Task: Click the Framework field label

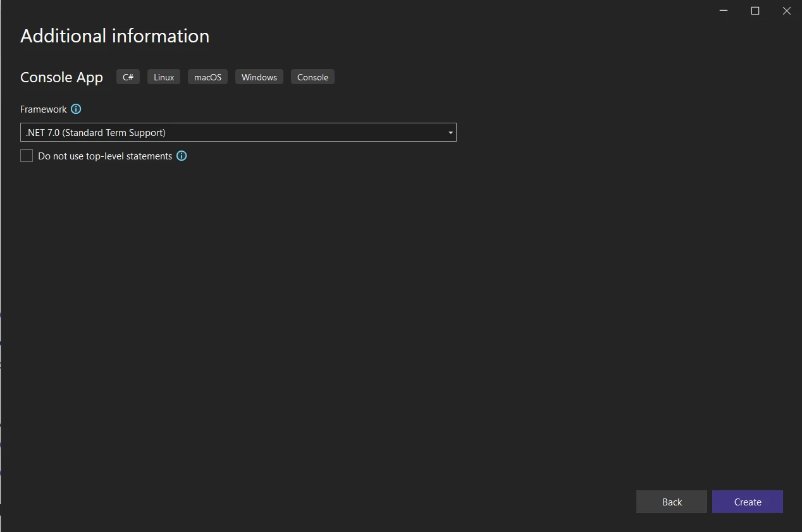Action: coord(43,109)
